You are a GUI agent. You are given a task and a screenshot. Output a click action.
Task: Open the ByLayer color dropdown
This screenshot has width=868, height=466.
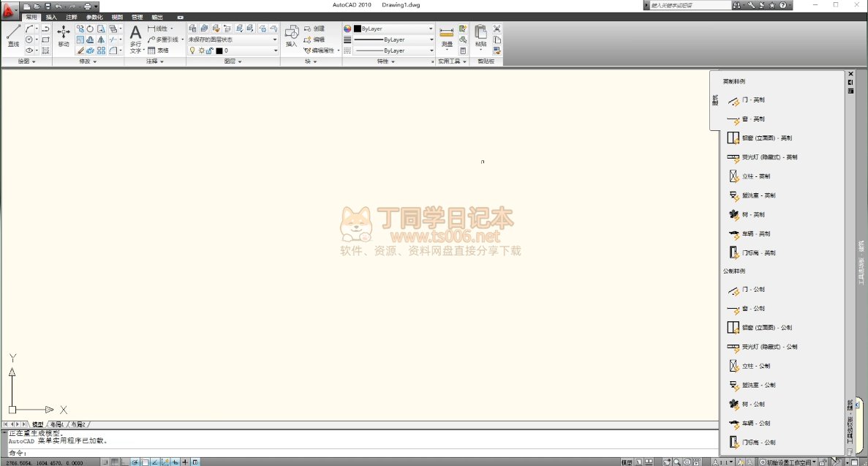point(393,29)
